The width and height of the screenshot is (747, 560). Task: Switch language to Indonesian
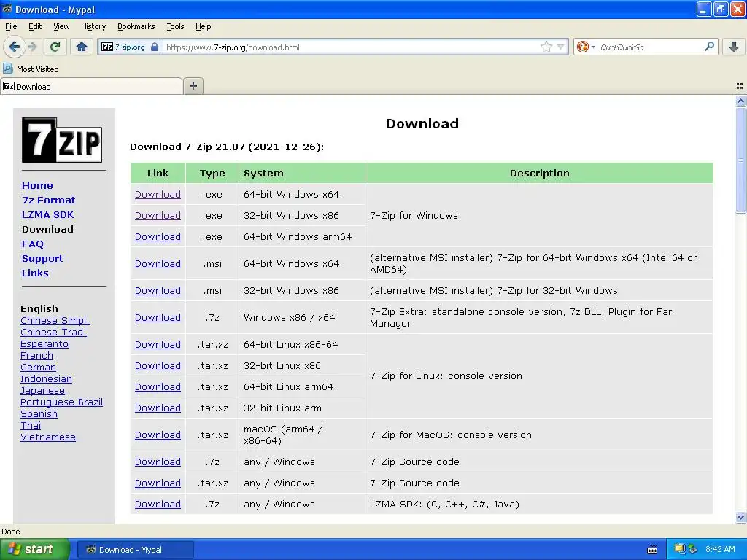click(46, 378)
